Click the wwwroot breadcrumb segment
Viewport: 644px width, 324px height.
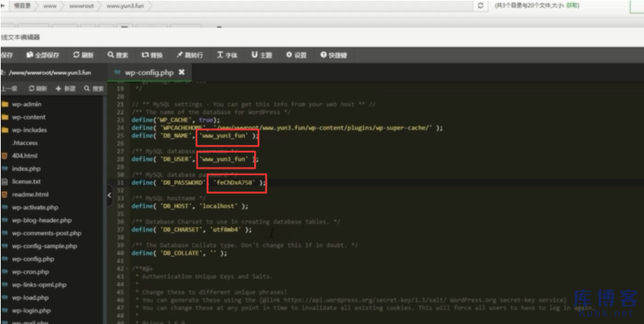click(81, 6)
